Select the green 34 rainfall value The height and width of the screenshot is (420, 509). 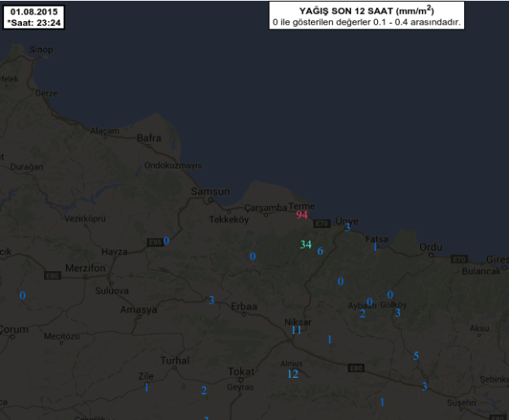[x=305, y=244]
